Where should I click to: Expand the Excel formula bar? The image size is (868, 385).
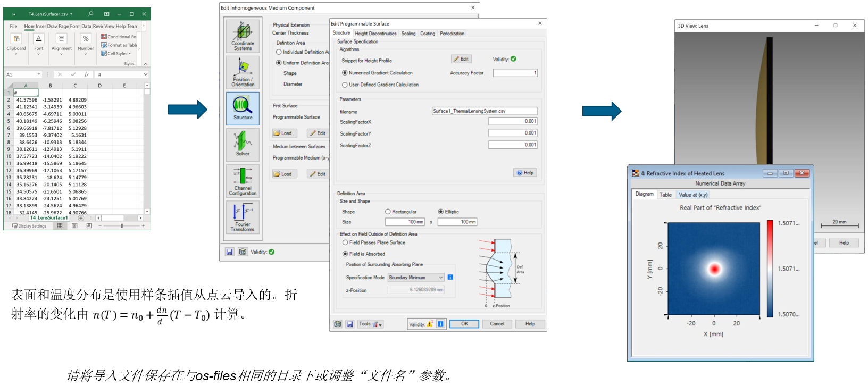tap(145, 74)
